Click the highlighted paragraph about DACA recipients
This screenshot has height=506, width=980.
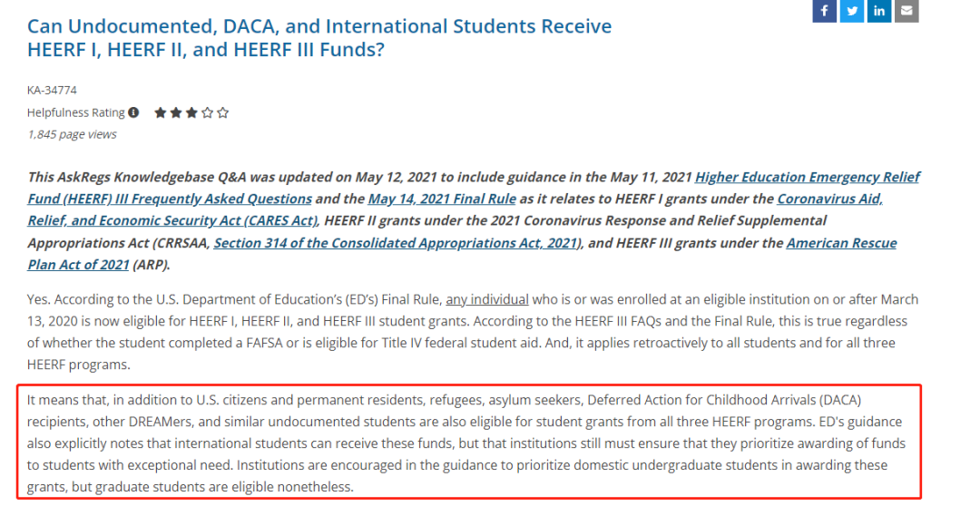[x=469, y=443]
